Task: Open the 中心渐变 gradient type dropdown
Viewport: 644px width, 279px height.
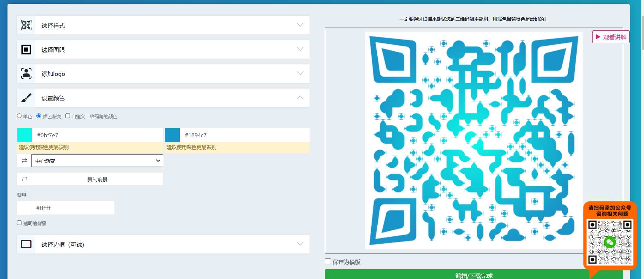Action: click(97, 160)
